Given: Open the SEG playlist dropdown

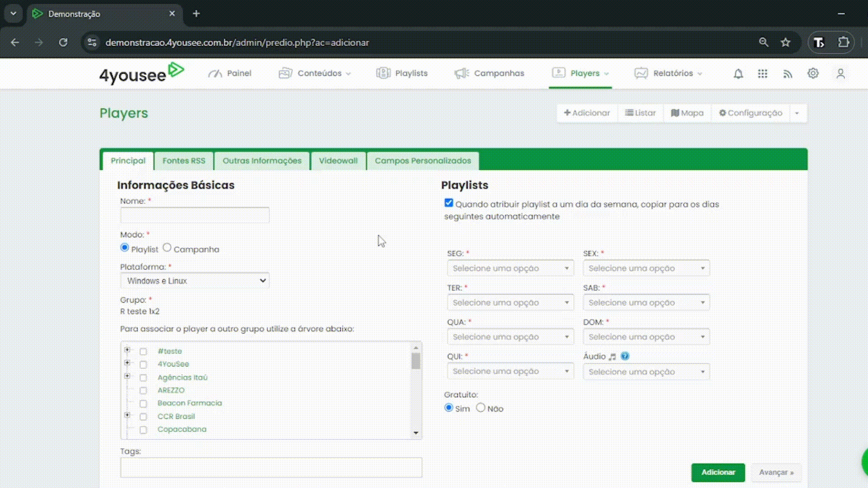Looking at the screenshot, I should (510, 268).
